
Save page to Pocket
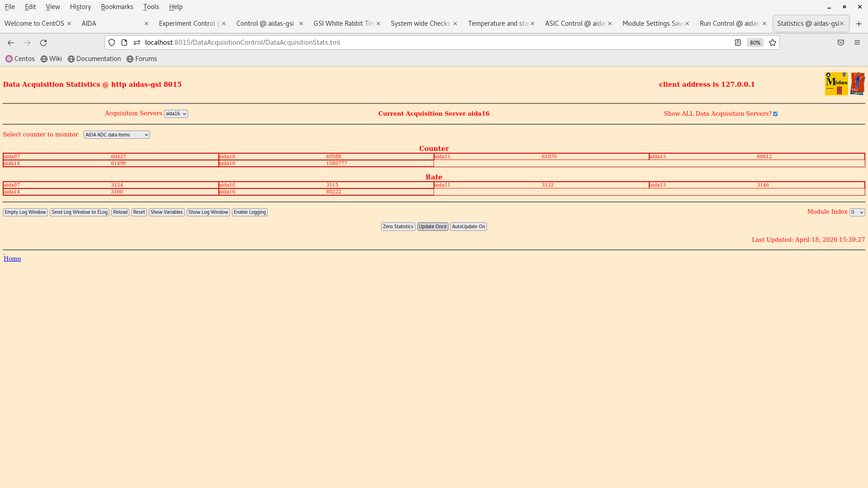tap(841, 42)
